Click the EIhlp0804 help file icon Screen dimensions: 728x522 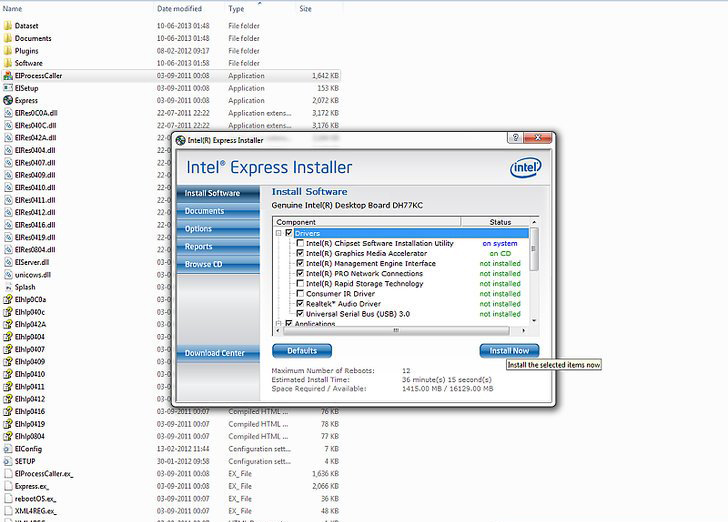[x=8, y=436]
